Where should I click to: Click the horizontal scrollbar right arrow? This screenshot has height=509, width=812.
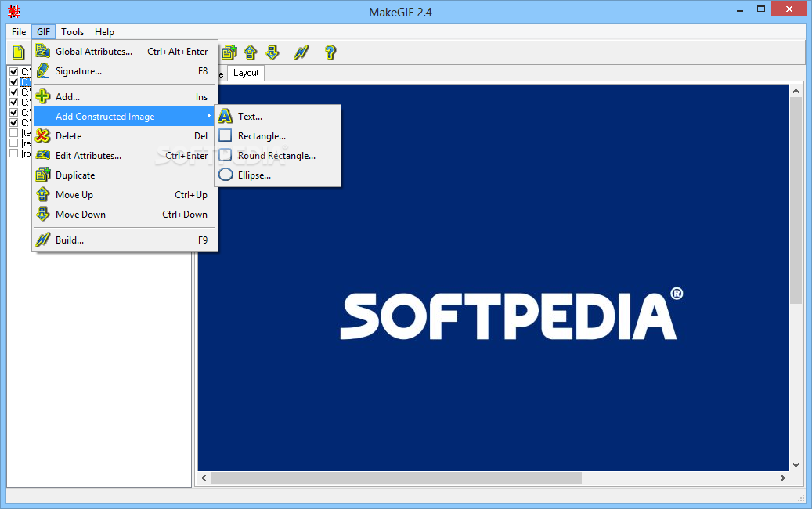tap(783, 478)
